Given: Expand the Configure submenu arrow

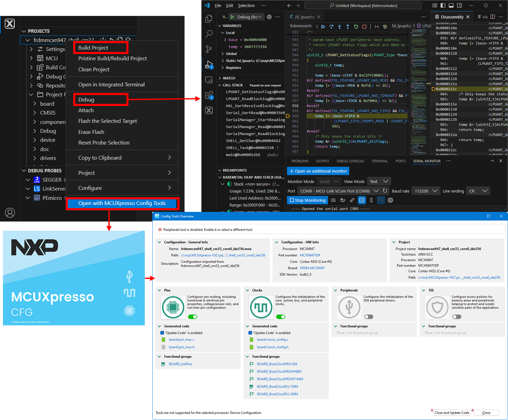Looking at the screenshot, I should (x=169, y=188).
